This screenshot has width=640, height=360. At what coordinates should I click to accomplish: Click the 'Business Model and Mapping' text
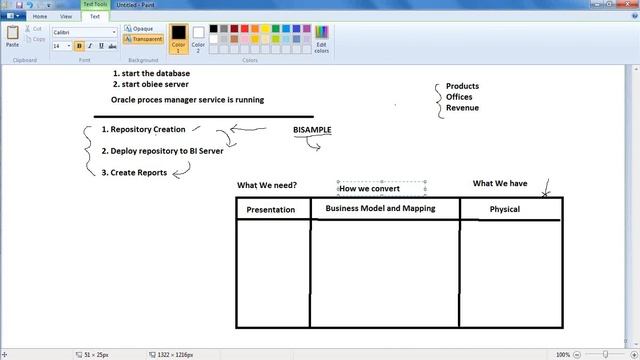tap(380, 209)
